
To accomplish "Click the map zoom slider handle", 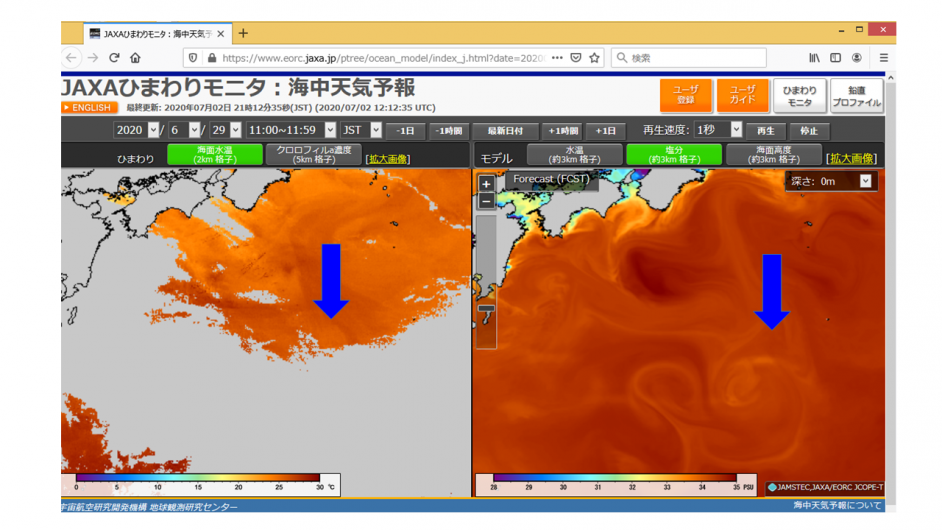I will point(486,308).
